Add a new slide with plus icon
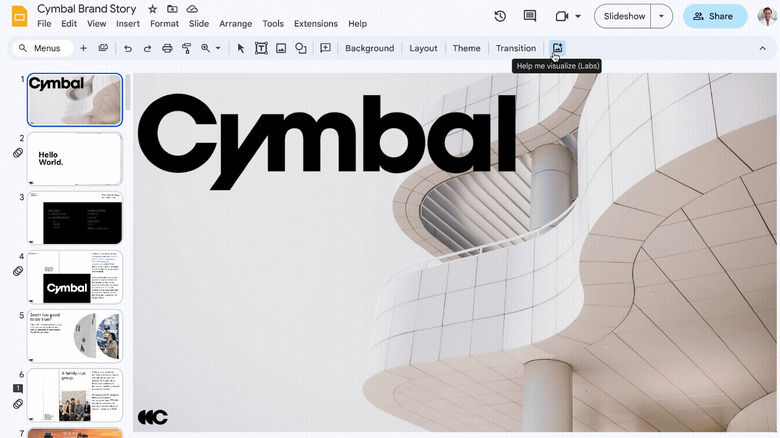Image resolution: width=780 pixels, height=438 pixels. (84, 48)
